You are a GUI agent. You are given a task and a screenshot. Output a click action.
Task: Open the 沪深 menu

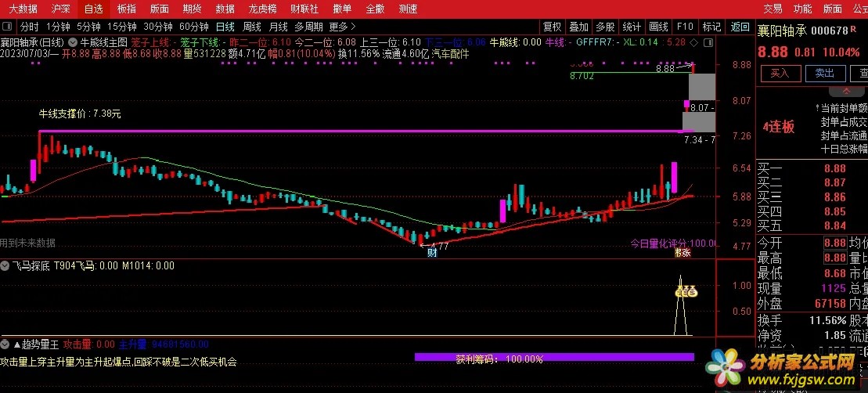(x=60, y=9)
